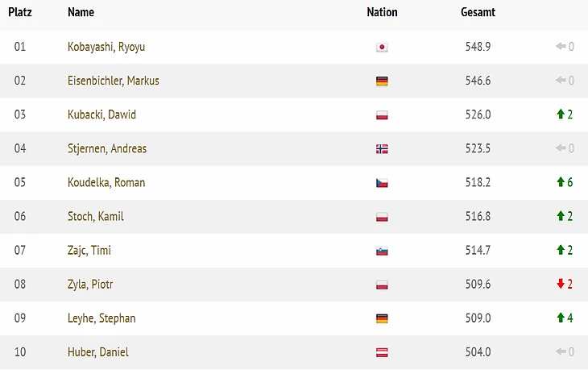Click the Norwegian flag next to Stjernen

tap(382, 149)
